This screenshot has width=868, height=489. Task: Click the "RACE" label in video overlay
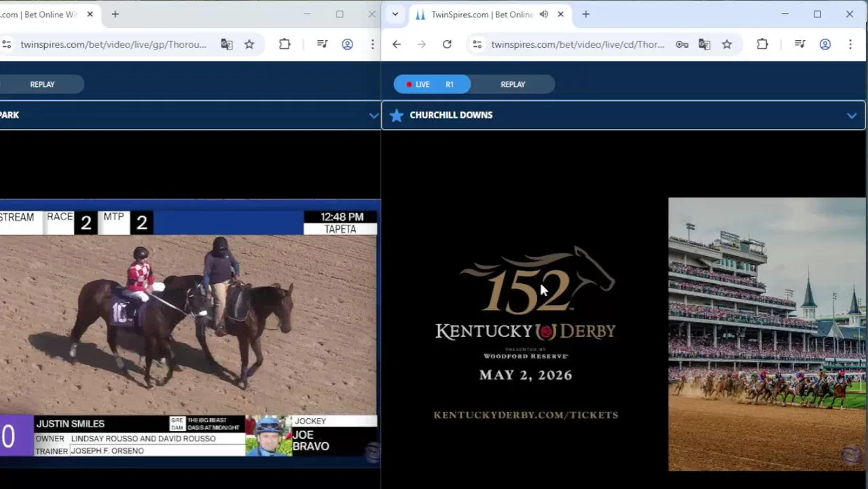pos(60,217)
